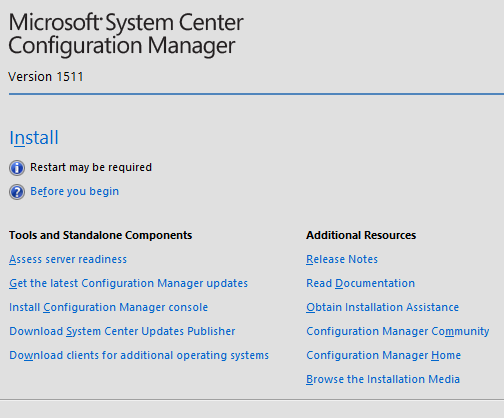Browse the Installation Media
Image resolution: width=504 pixels, height=418 pixels.
pos(383,379)
